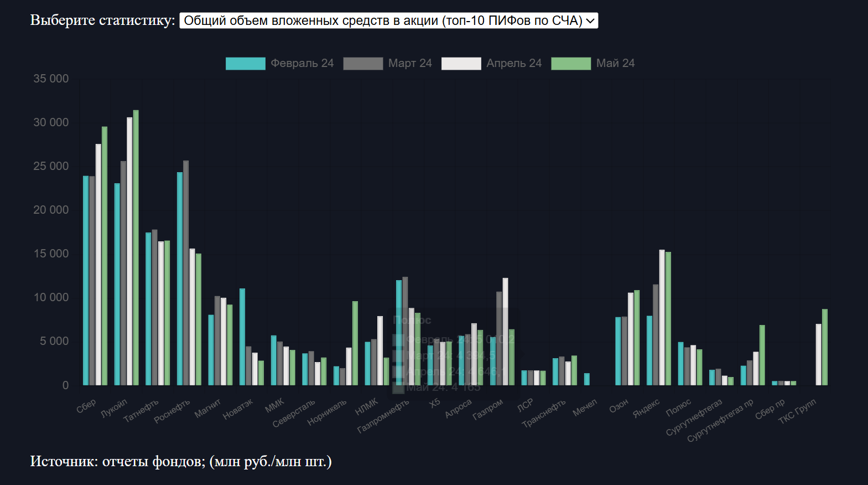Click the Яндекс x-axis label
868x485 pixels.
[x=646, y=408]
